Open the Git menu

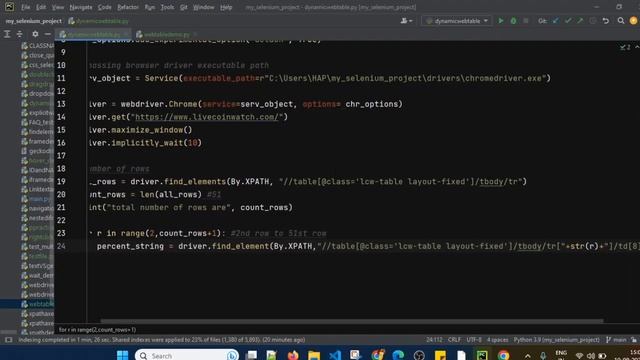click(x=183, y=7)
